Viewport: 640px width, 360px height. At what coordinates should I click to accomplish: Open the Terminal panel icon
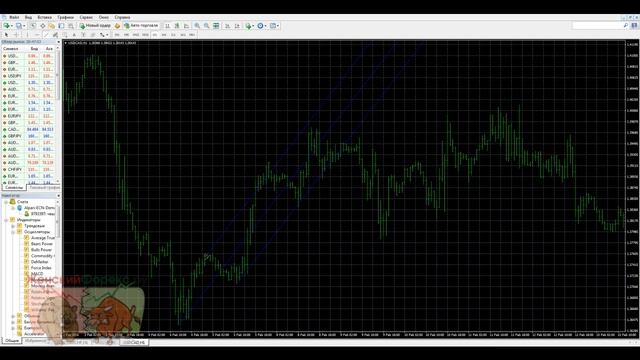click(x=61, y=26)
